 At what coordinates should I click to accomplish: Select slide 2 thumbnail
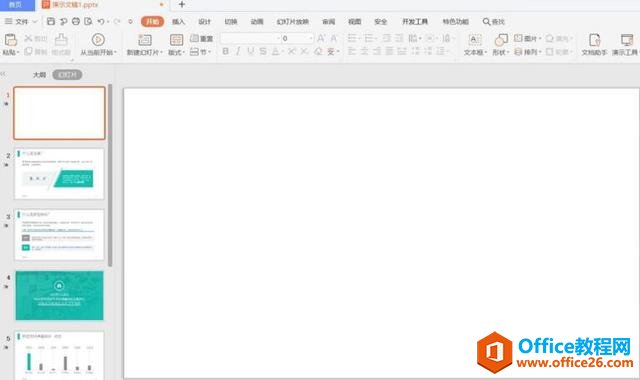[x=59, y=174]
